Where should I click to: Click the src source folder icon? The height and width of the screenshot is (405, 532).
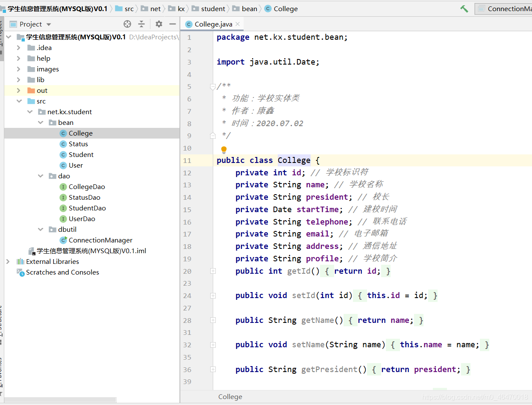click(31, 101)
